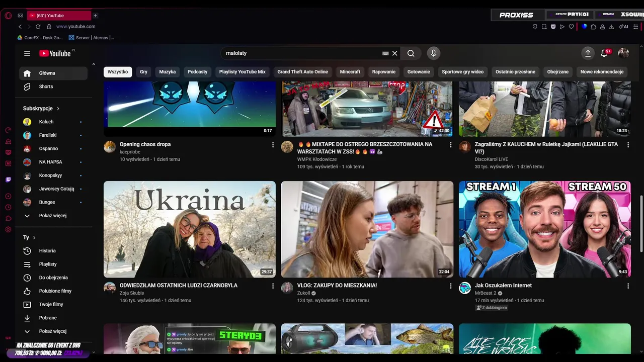Open options for VLOG: ZAKUPY video
Viewport: 644px width, 362px height.
450,286
